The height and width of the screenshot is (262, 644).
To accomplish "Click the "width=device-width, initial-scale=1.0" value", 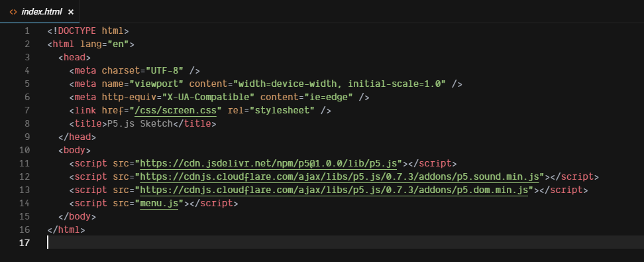I will 340,84.
